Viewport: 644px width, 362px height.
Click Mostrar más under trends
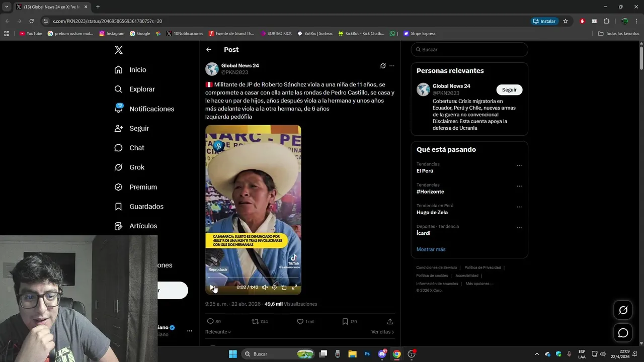click(x=431, y=249)
